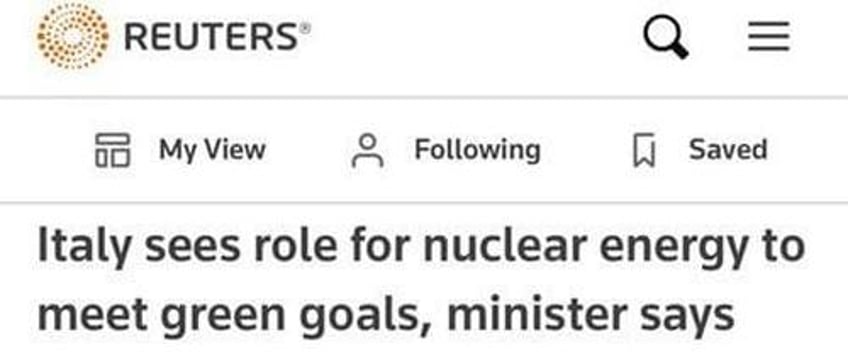Viewport: 848px width, 364px height.
Task: Click the word 'Italy' in the headline
Action: click(84, 248)
